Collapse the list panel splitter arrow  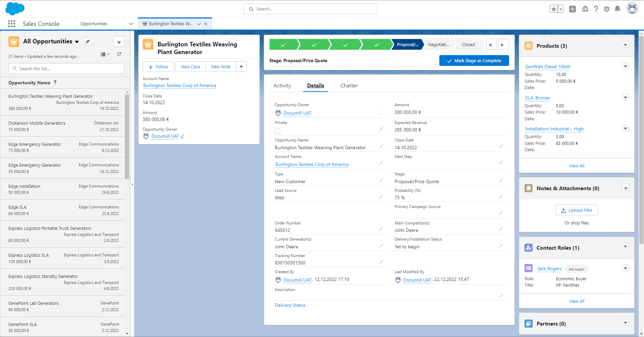pyautogui.click(x=132, y=184)
